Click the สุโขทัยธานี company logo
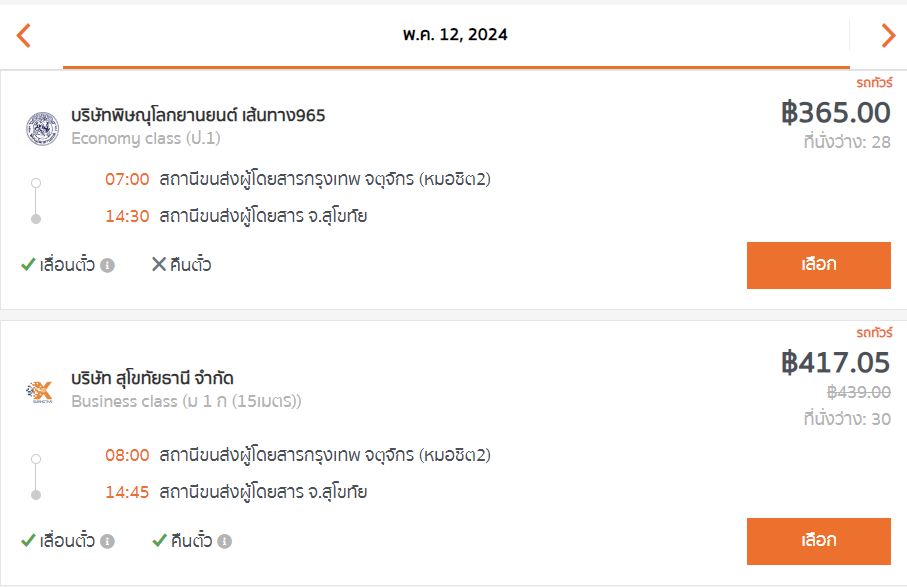Screen dimensions: 907x587 pos(40,392)
